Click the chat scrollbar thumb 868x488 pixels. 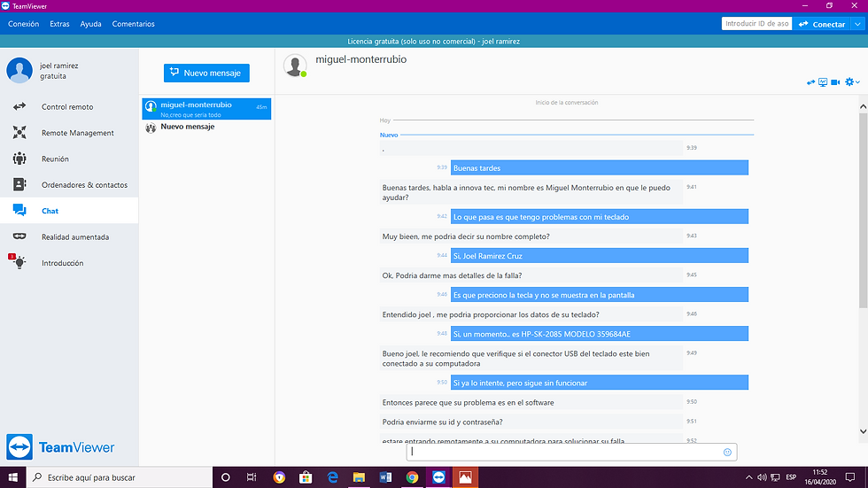tap(863, 210)
